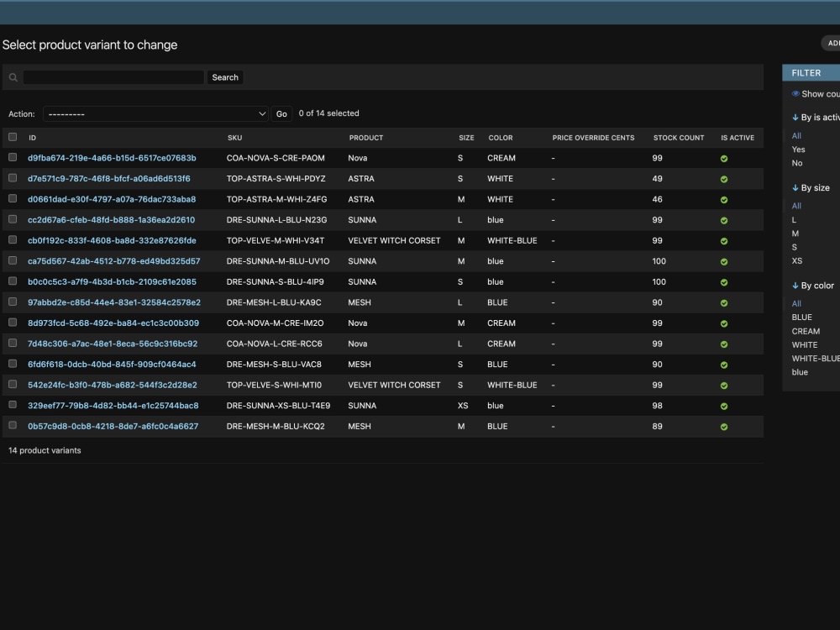840x630 pixels.
Task: Open variant b0c0c5c3-a7f9-4b3d link
Action: (x=112, y=281)
